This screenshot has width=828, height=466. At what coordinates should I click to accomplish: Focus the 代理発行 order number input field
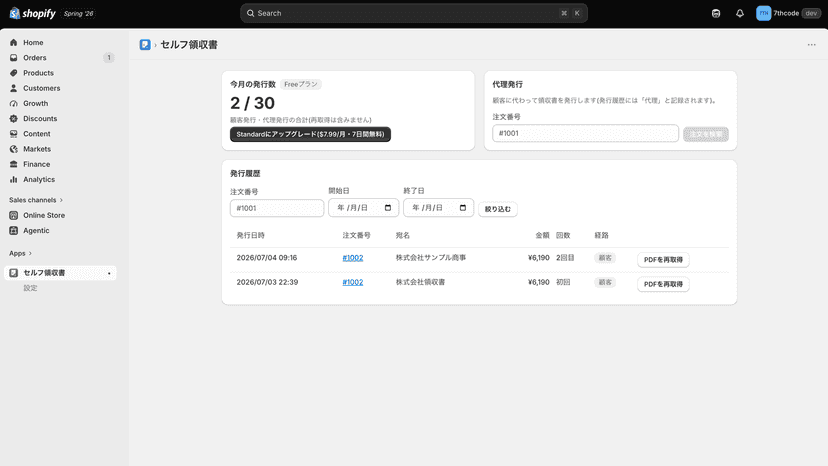[585, 133]
